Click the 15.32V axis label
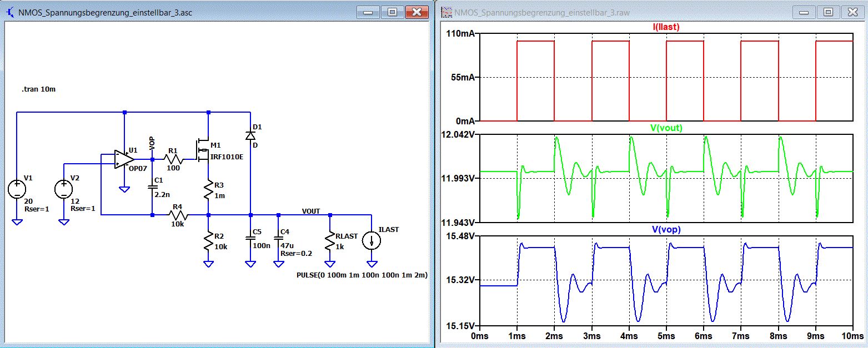868x348 pixels. tap(461, 280)
